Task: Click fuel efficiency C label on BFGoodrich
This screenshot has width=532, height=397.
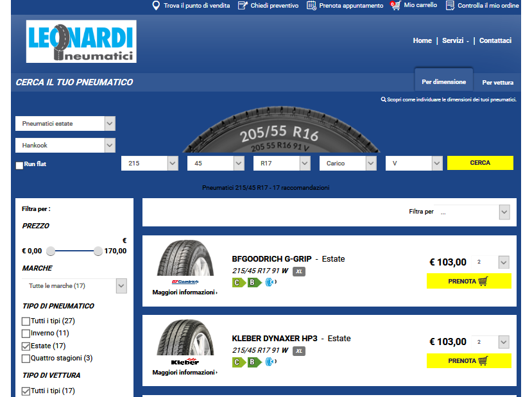Action: 239,282
